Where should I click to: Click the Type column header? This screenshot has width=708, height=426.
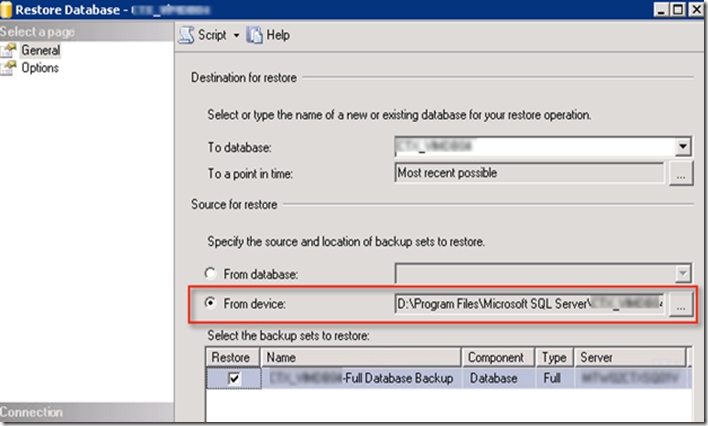(x=554, y=357)
